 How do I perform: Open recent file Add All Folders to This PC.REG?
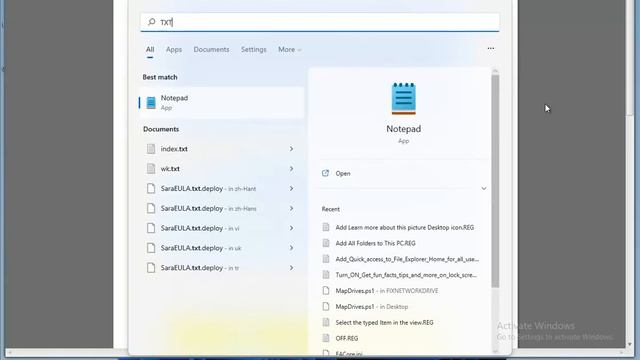(376, 243)
